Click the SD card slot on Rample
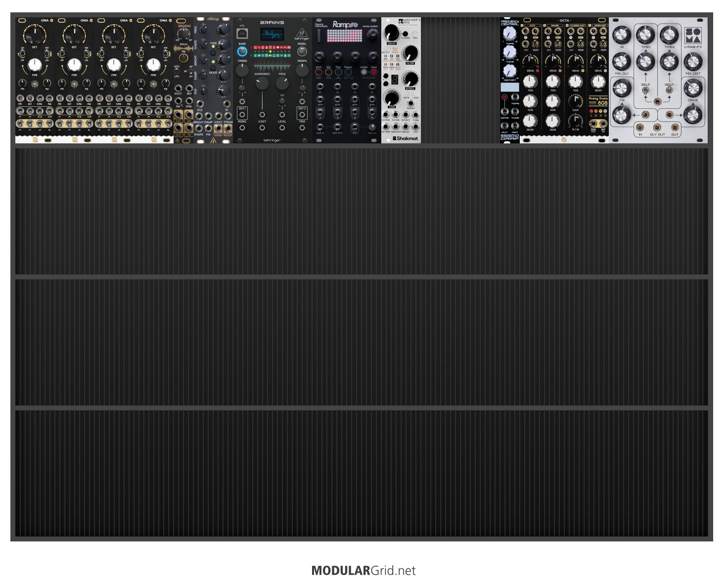 (x=319, y=35)
